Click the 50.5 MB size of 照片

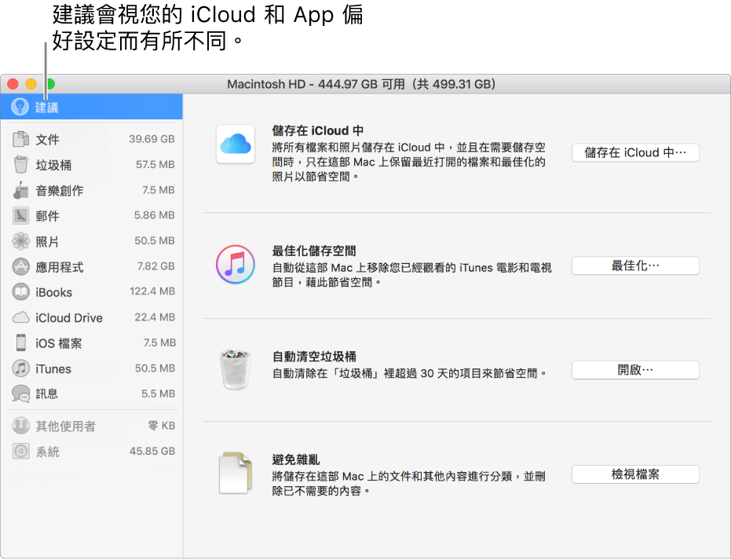point(155,240)
